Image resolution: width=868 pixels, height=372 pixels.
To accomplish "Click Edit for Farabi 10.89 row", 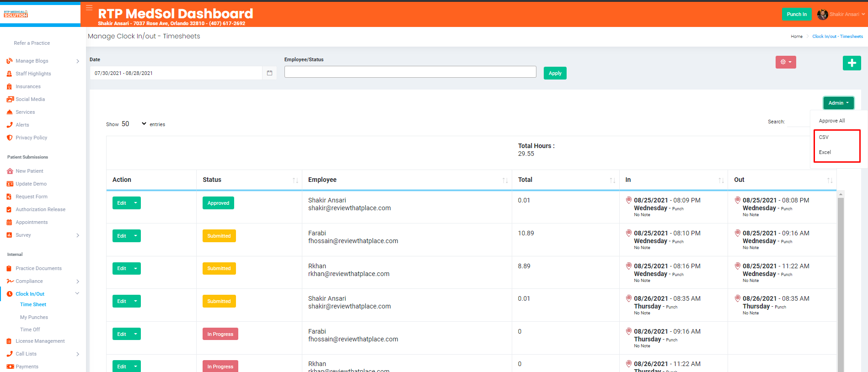I will [122, 236].
